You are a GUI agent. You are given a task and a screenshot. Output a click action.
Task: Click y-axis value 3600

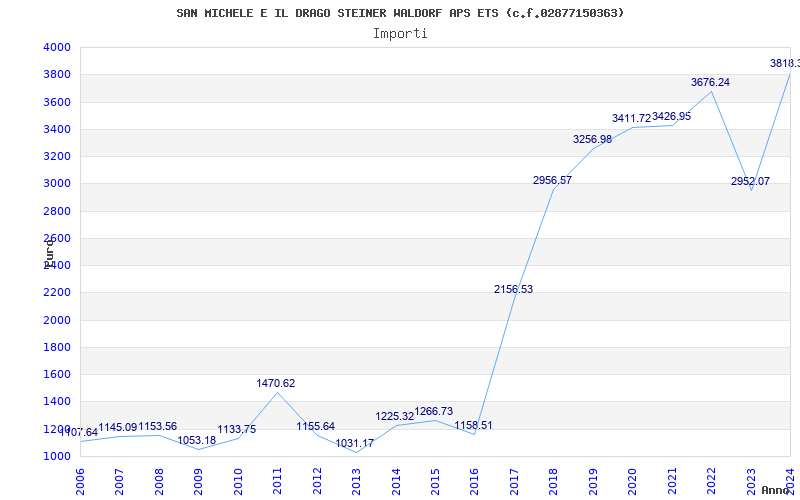[x=56, y=102]
